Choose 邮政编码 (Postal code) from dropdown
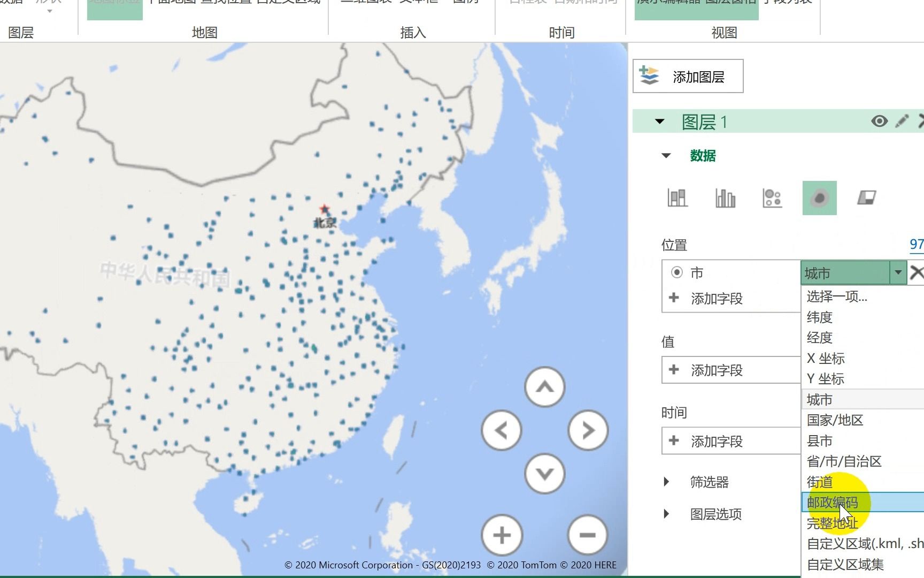 863,503
